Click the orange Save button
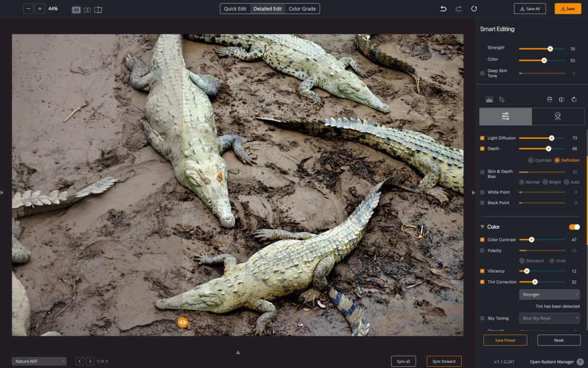 coord(568,9)
